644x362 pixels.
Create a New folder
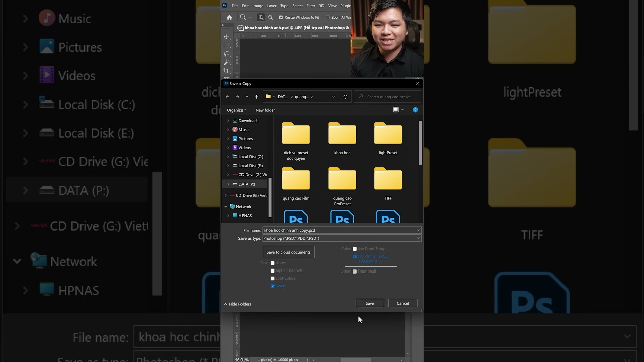(x=265, y=110)
